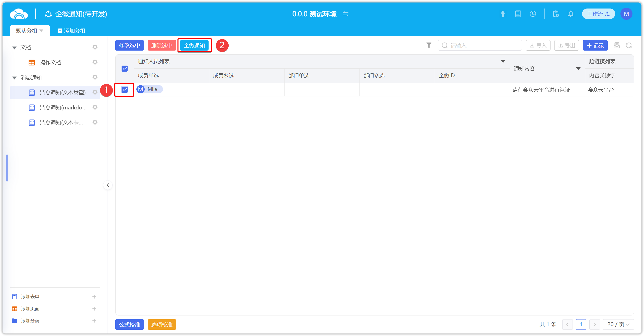Click the filter funnel icon
The image size is (644, 336).
[x=429, y=45]
